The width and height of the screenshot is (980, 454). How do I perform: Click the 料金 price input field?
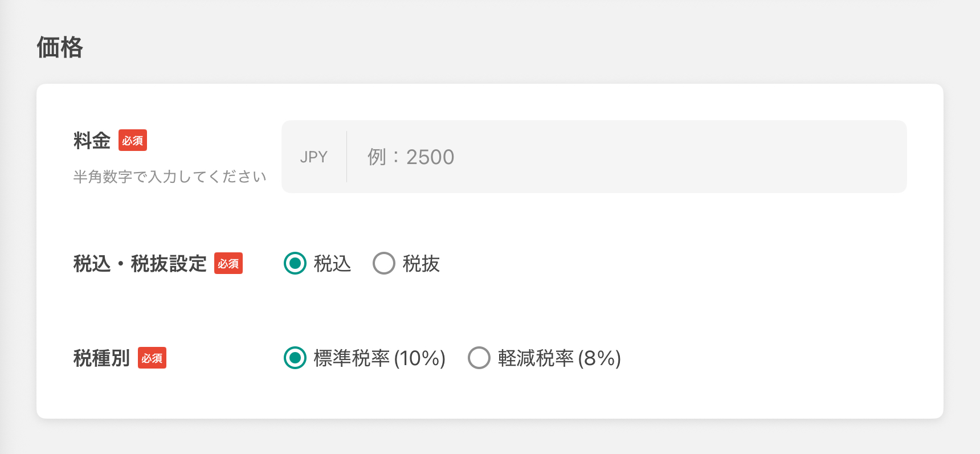click(x=627, y=157)
